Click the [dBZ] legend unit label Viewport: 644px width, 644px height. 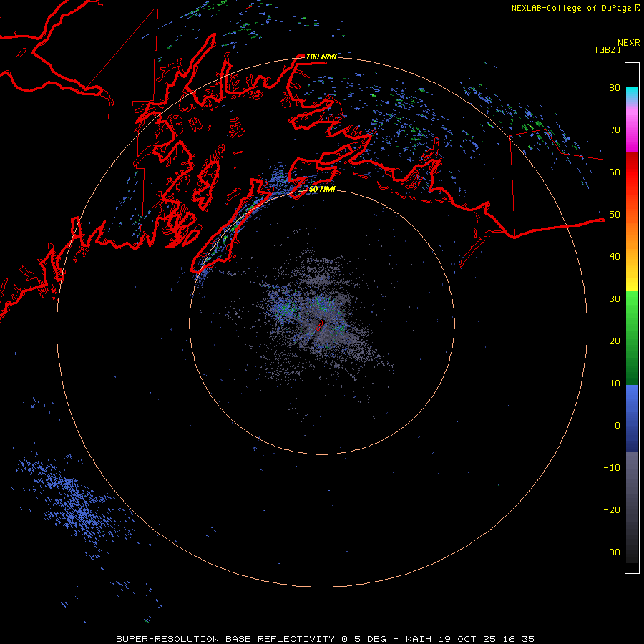point(608,49)
